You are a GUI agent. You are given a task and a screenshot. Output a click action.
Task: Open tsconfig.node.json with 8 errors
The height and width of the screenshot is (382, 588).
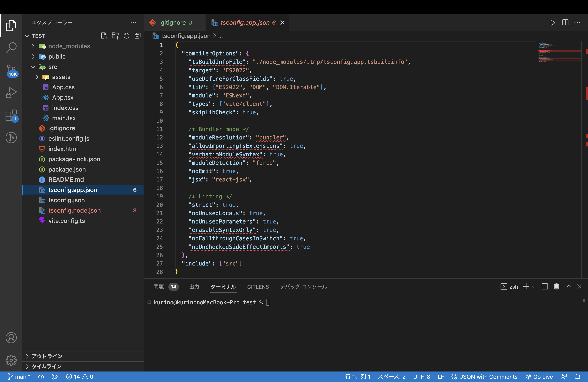point(83,210)
